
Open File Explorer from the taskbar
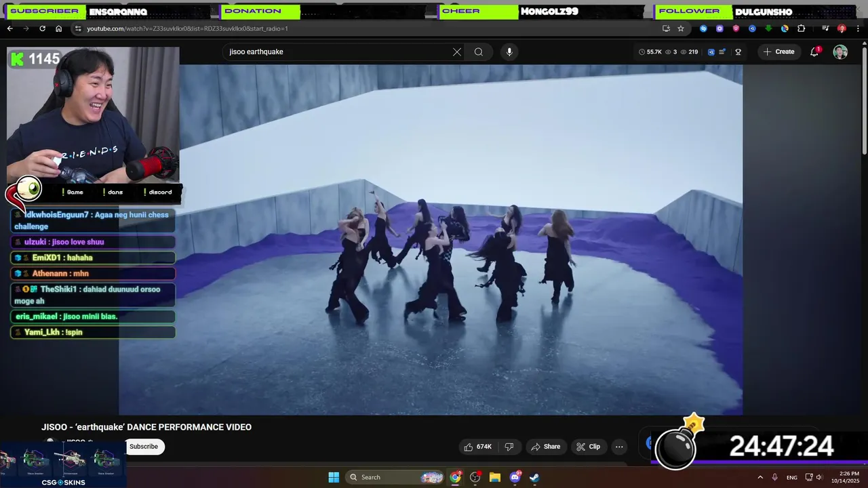pyautogui.click(x=495, y=477)
